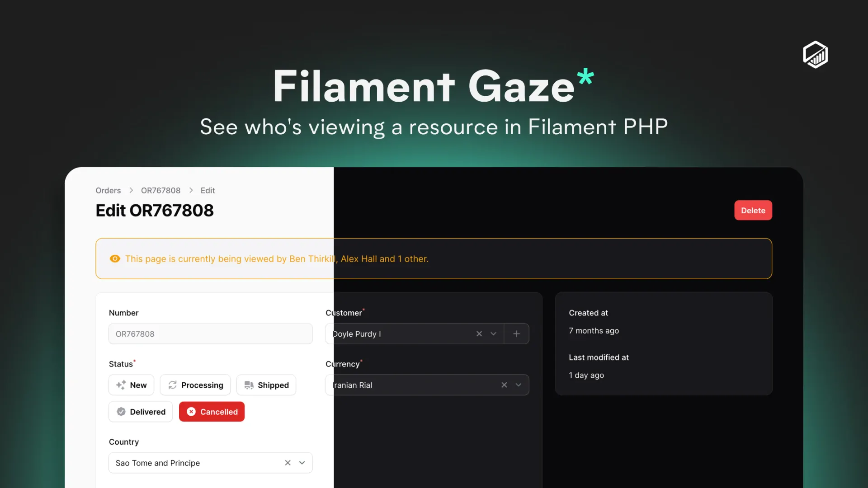Click inside the Number field showing OR767808
The height and width of the screenshot is (488, 868).
(210, 333)
